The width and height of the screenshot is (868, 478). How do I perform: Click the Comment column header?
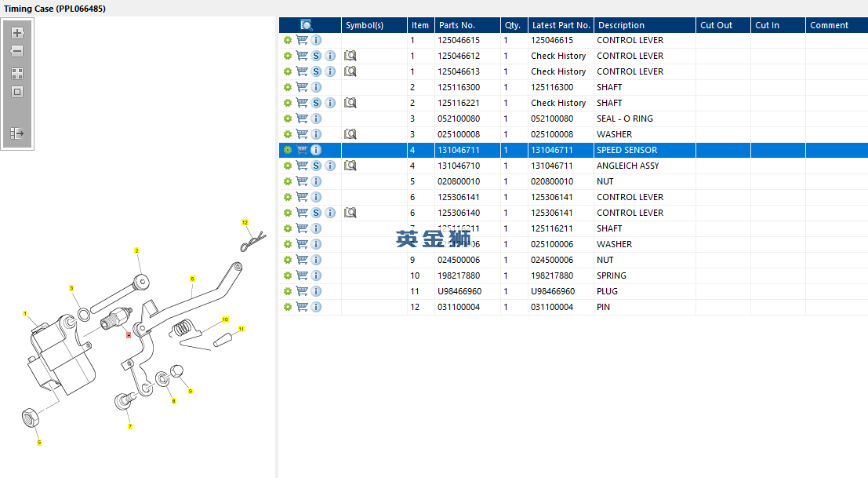coord(837,25)
